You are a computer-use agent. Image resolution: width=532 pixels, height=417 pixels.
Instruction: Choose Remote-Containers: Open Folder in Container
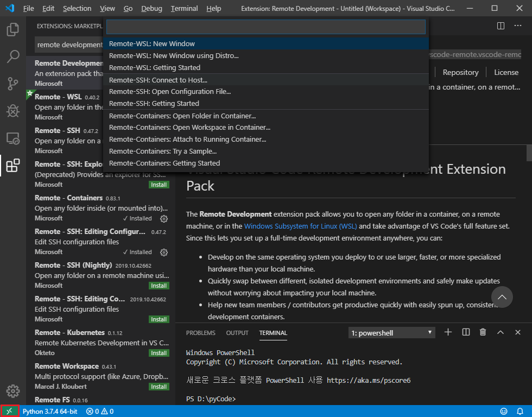tap(266, 116)
